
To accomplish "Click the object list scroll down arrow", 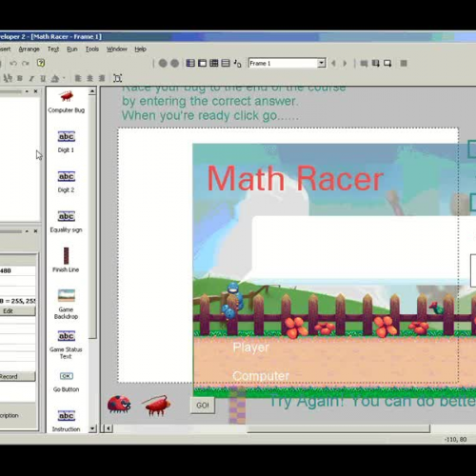I will (92, 428).
